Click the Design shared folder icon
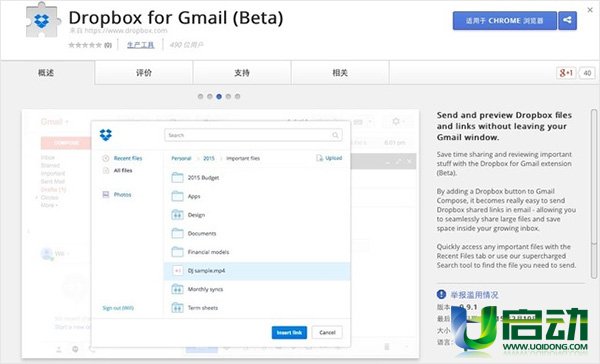The height and width of the screenshot is (364, 600). (177, 215)
